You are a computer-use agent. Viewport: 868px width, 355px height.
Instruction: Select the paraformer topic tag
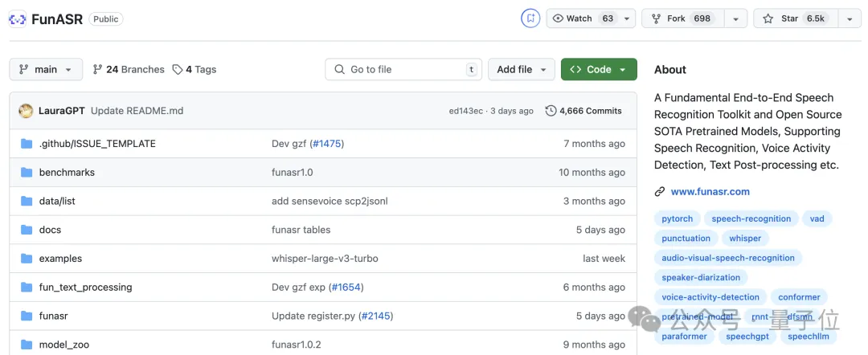coord(685,337)
